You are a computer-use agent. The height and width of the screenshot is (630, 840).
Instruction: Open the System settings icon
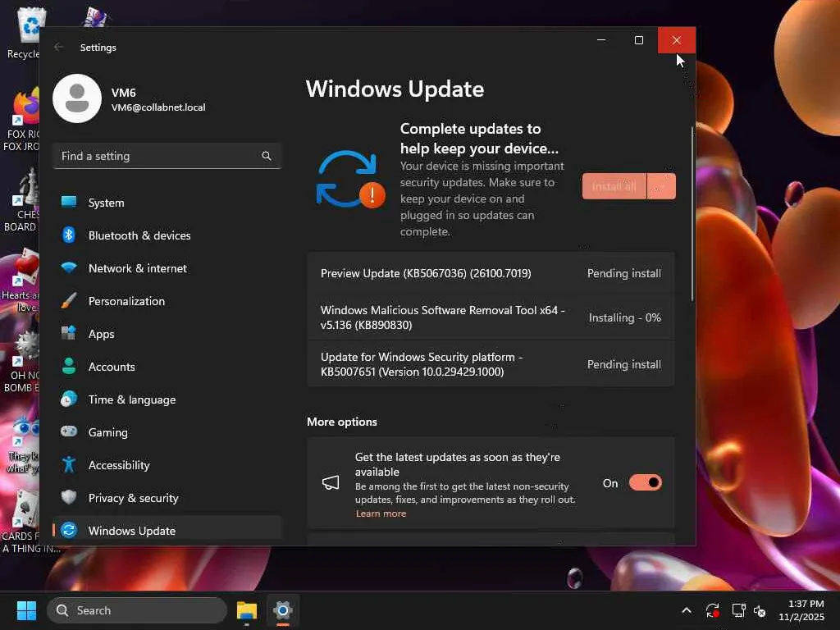click(x=69, y=202)
